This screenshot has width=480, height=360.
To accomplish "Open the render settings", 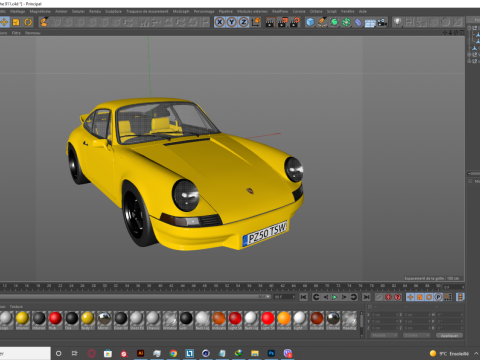I will pos(295,22).
